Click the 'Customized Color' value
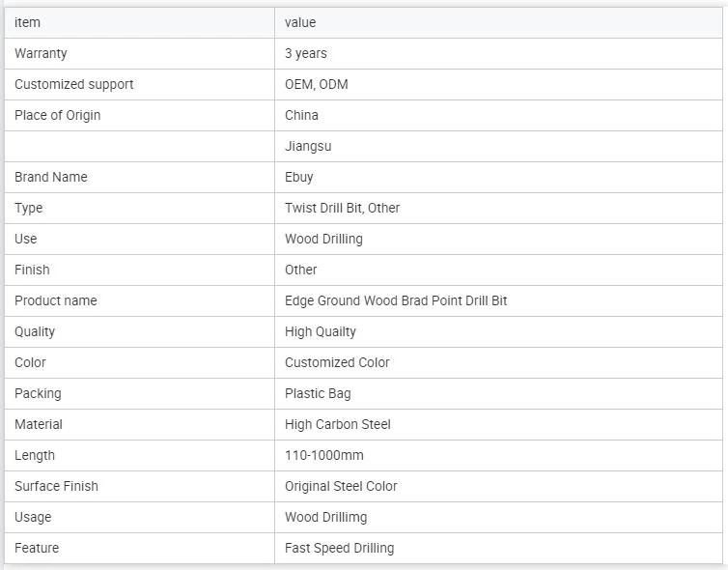Image resolution: width=728 pixels, height=570 pixels. (337, 362)
